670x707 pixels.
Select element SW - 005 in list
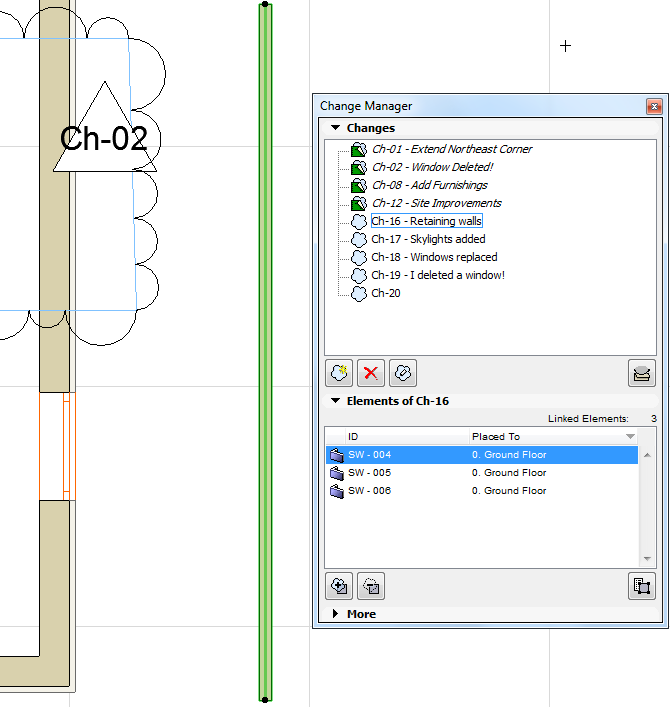pos(482,473)
